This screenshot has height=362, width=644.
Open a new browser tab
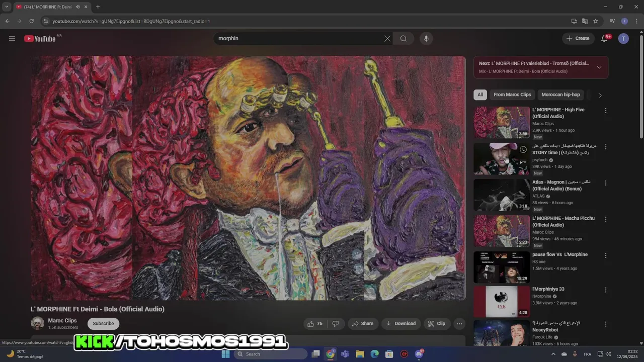coord(98,7)
